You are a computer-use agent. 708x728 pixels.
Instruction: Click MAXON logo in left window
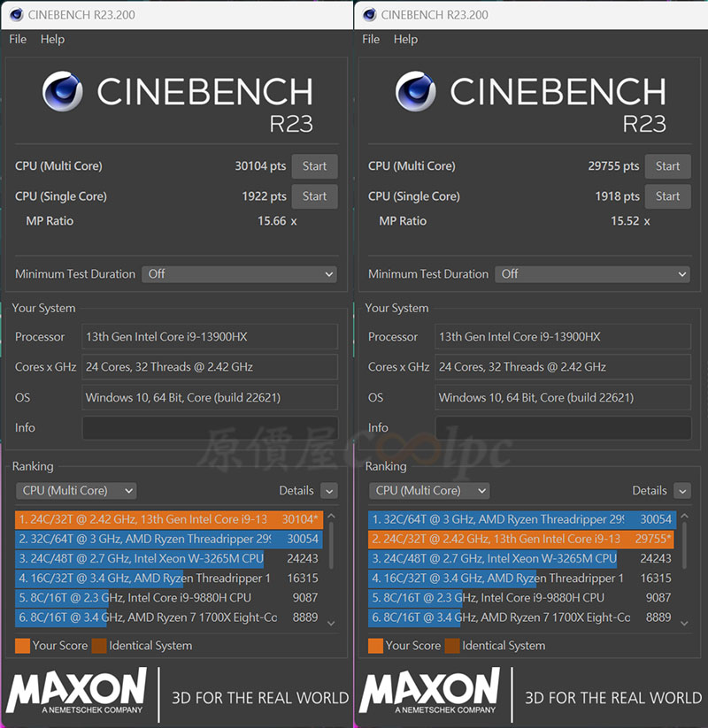coord(76,690)
